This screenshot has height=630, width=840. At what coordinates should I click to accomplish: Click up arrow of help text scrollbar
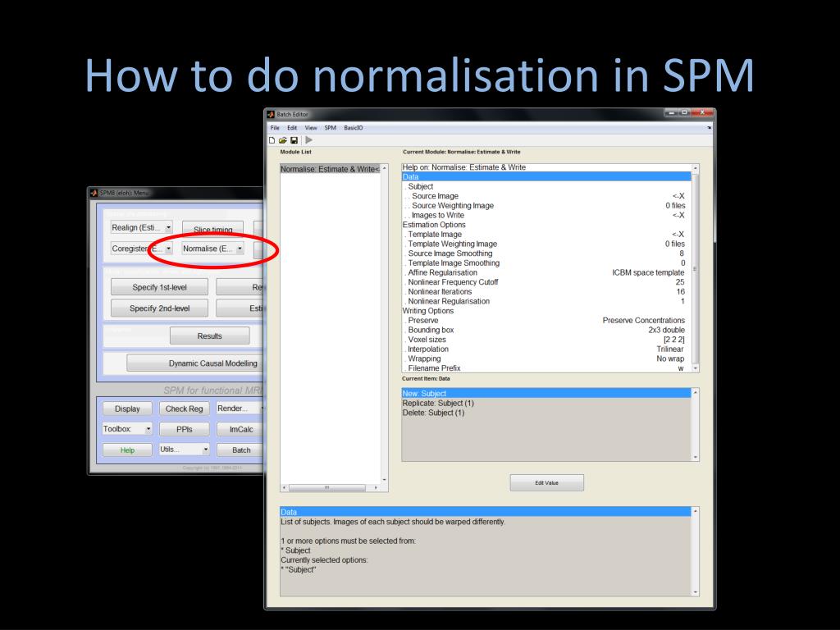coord(696,511)
